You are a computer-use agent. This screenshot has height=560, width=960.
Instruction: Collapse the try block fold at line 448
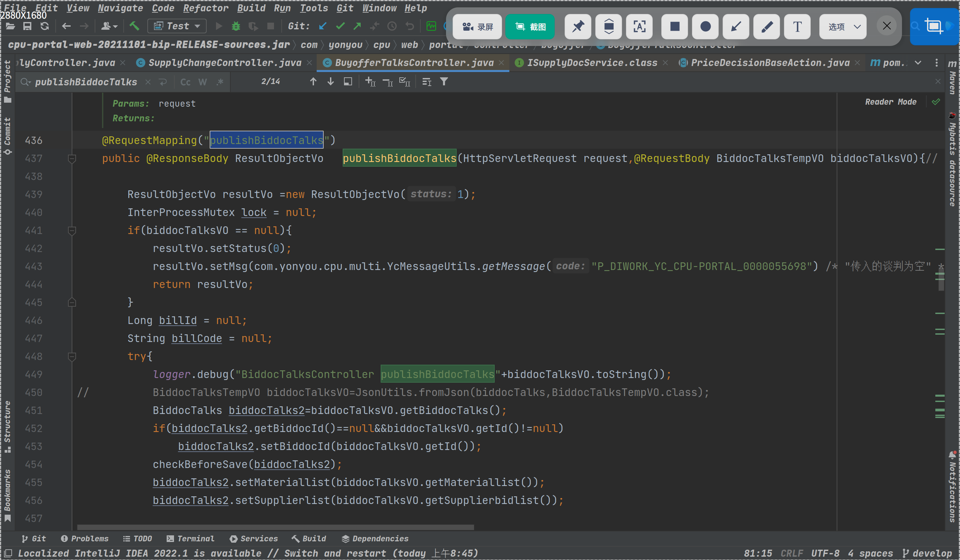tap(72, 357)
